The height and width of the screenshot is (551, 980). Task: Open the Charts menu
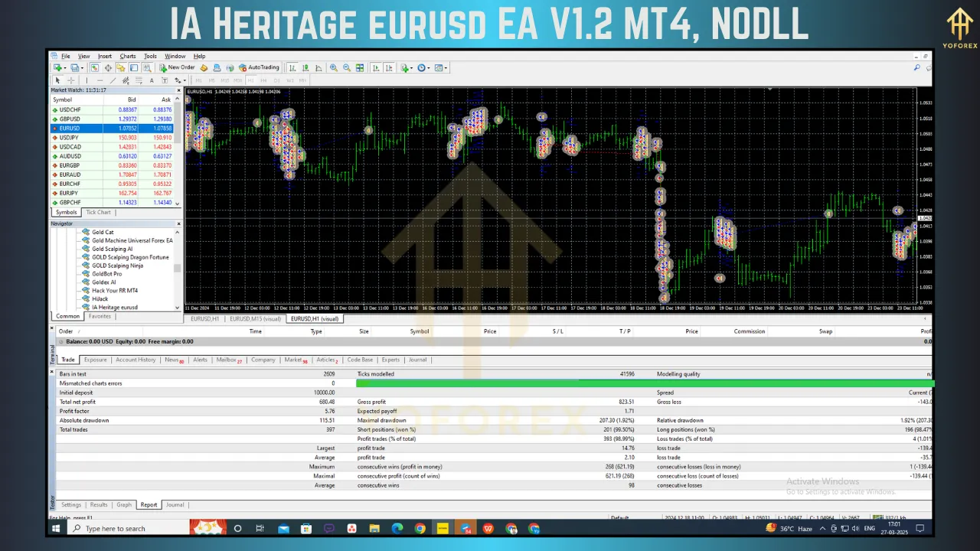[128, 56]
